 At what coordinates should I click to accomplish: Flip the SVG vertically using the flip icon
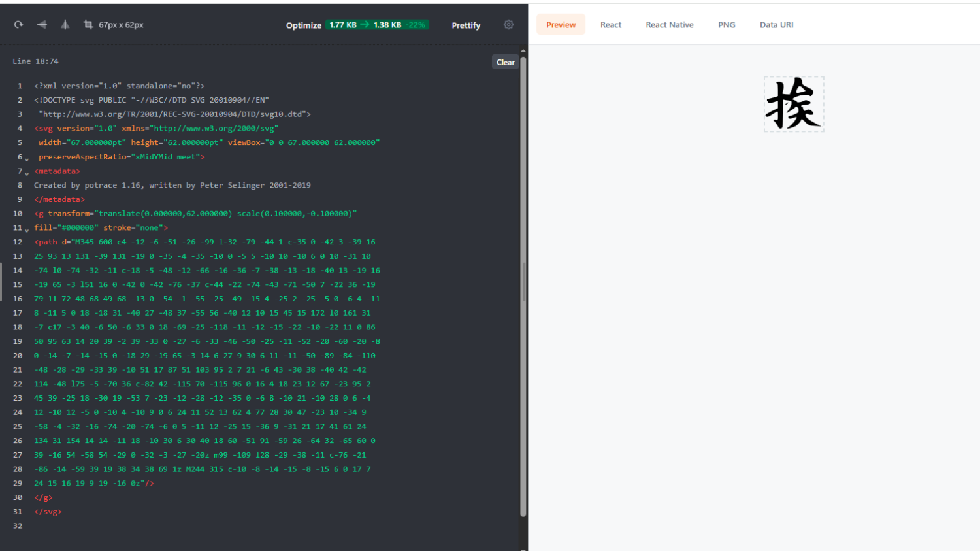[x=42, y=25]
